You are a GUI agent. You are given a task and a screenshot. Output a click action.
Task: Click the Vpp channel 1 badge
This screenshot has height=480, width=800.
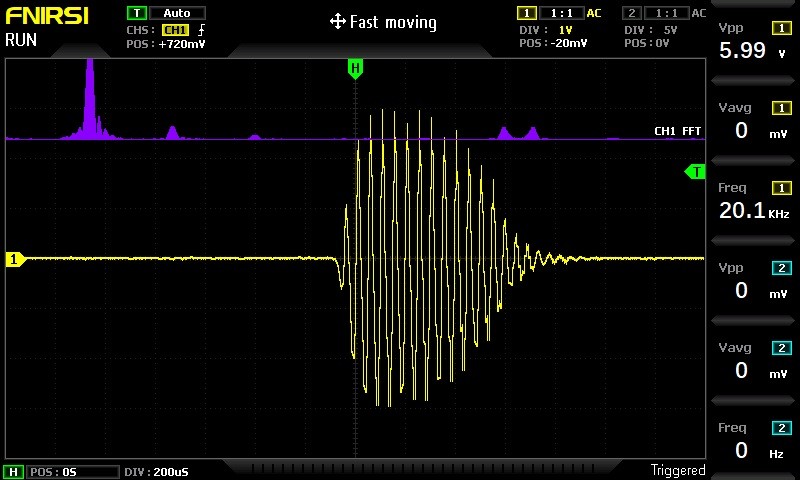point(782,28)
